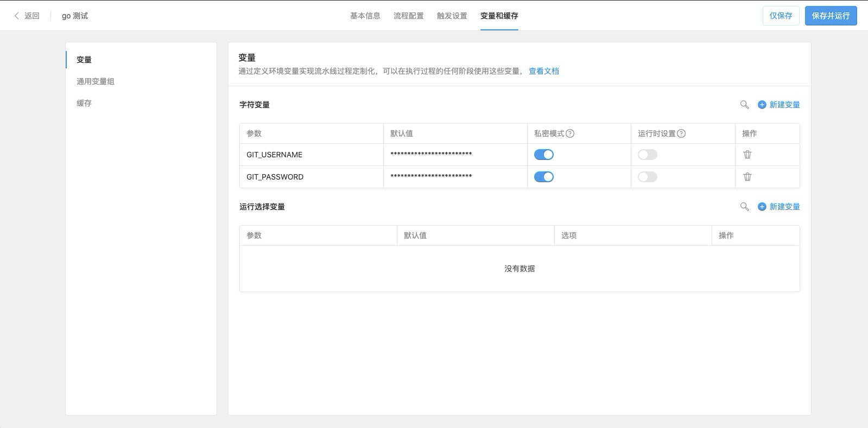868x428 pixels.
Task: Switch to 基本信息 tab
Action: point(365,16)
